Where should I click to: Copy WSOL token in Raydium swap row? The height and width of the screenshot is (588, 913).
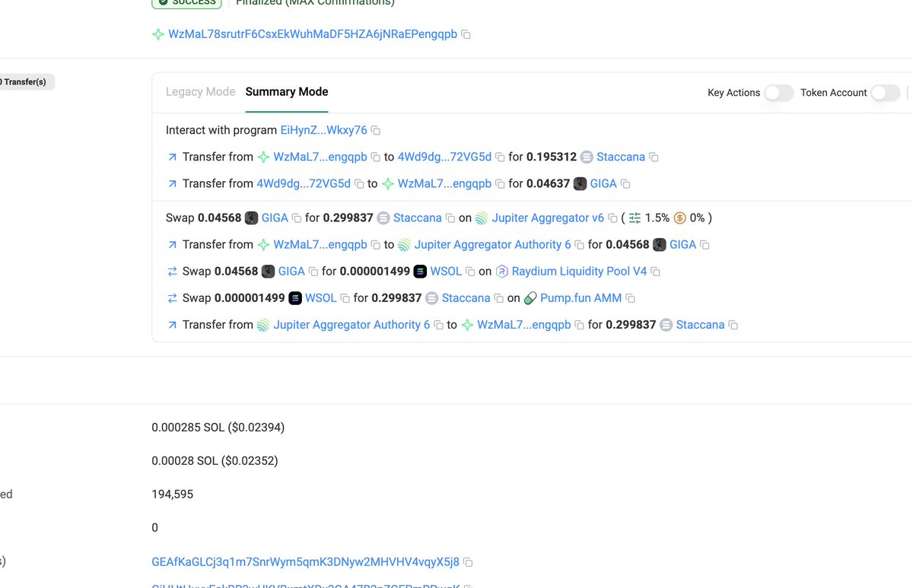tap(470, 272)
